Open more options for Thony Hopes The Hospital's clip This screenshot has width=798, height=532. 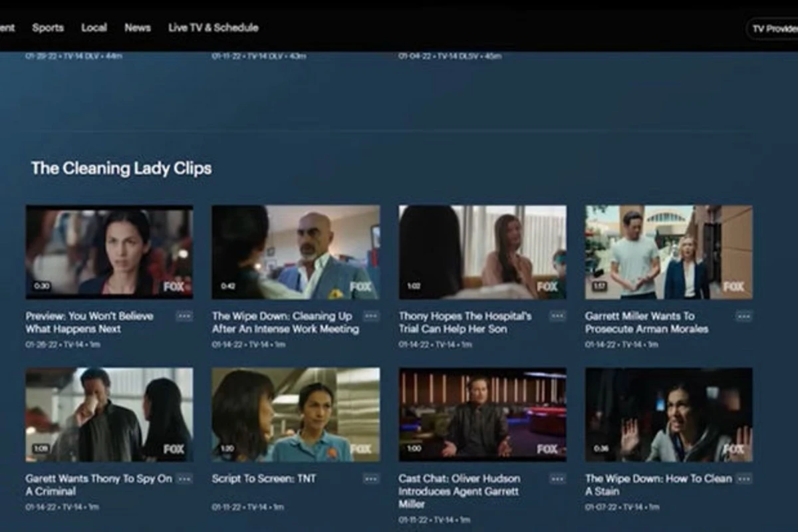point(558,316)
